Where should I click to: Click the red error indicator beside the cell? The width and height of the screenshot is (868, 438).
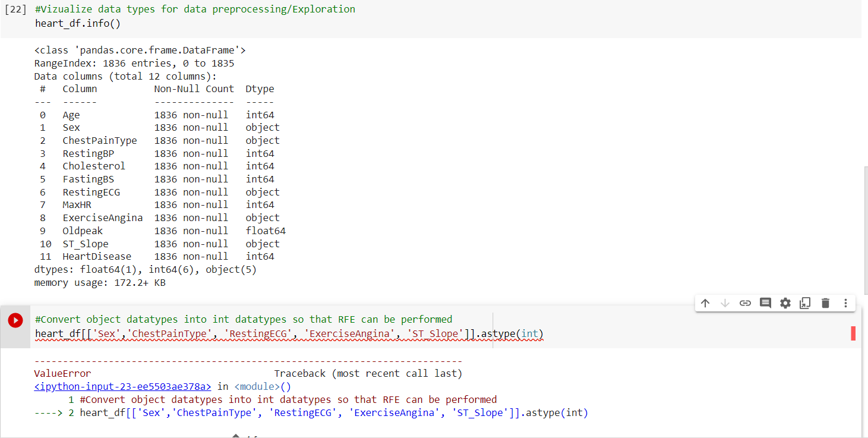point(854,333)
